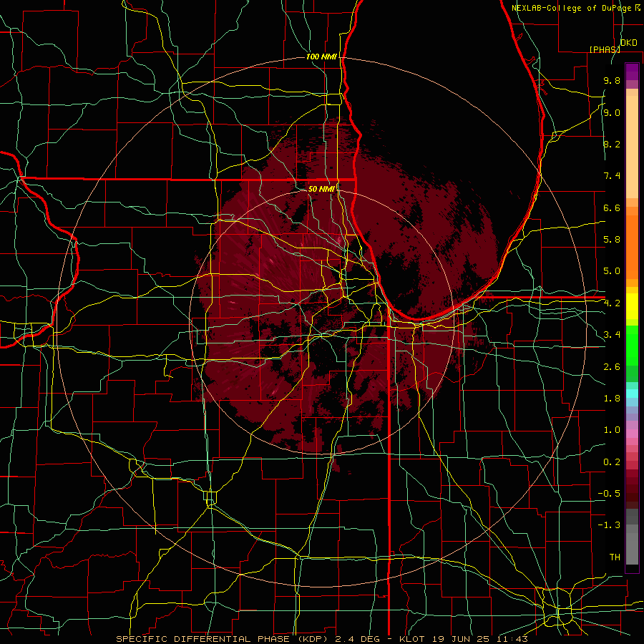Click the 50 NMI range ring label
This screenshot has width=644, height=644.
coord(321,189)
